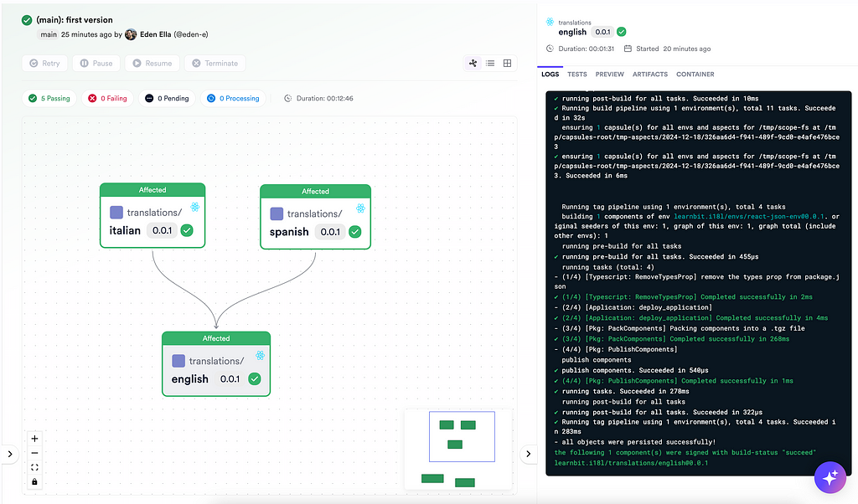
Task: Filter by 0 Failing status
Action: pos(108,99)
